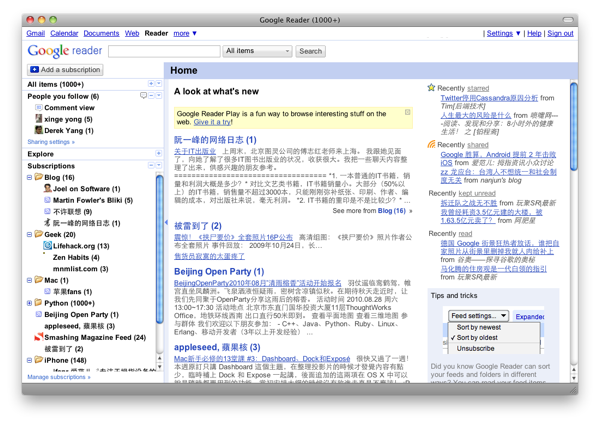Open the Manage subscriptions link
The height and width of the screenshot is (425, 600).
(x=59, y=377)
